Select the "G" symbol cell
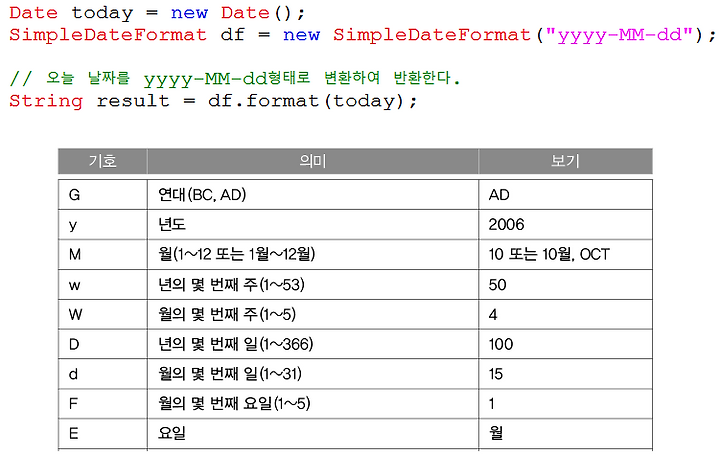 [x=102, y=195]
